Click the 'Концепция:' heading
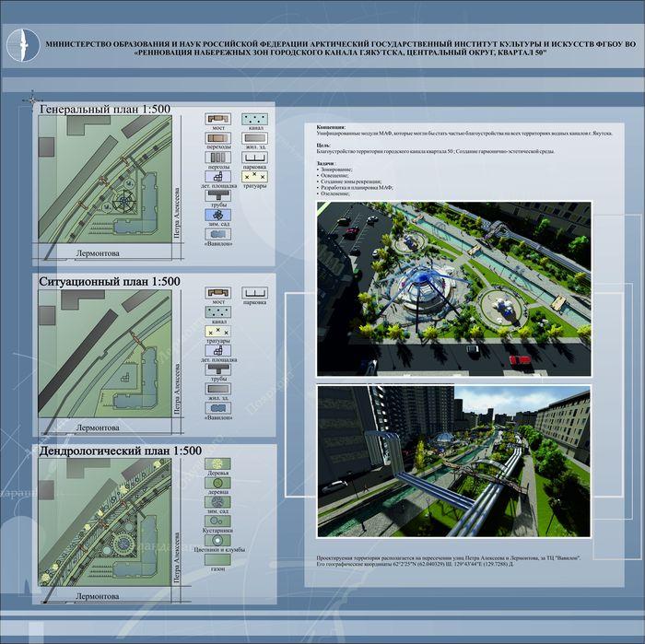This screenshot has width=645, height=644. [331, 127]
